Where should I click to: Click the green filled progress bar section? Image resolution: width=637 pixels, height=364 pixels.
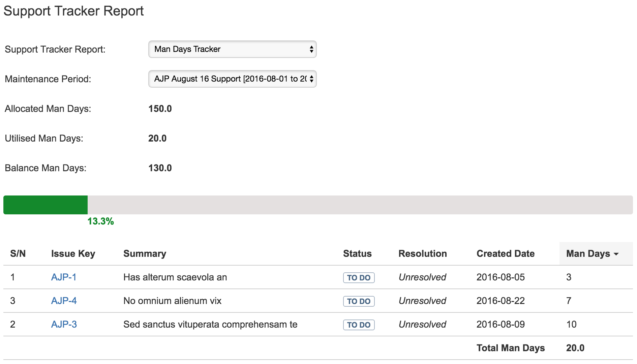[45, 205]
